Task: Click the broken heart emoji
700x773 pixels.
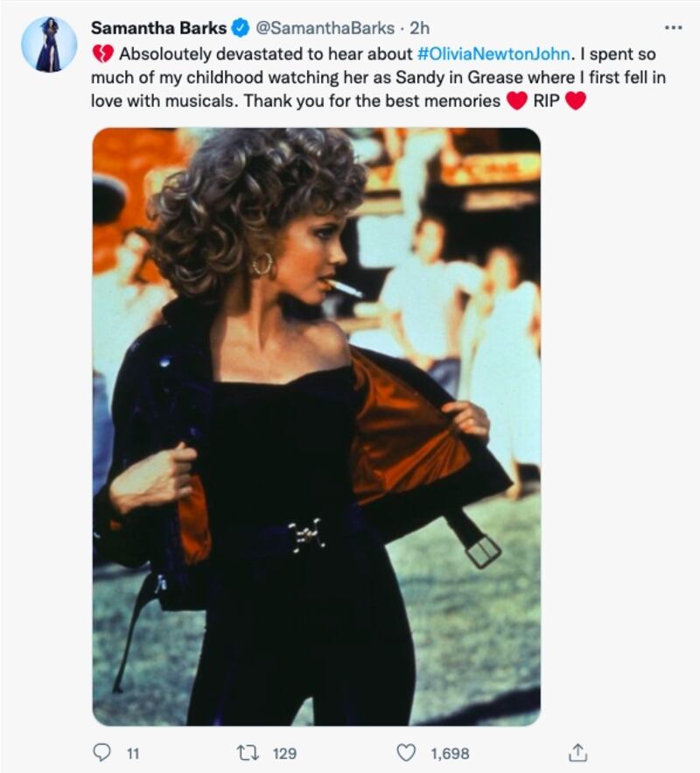Action: pyautogui.click(x=103, y=54)
